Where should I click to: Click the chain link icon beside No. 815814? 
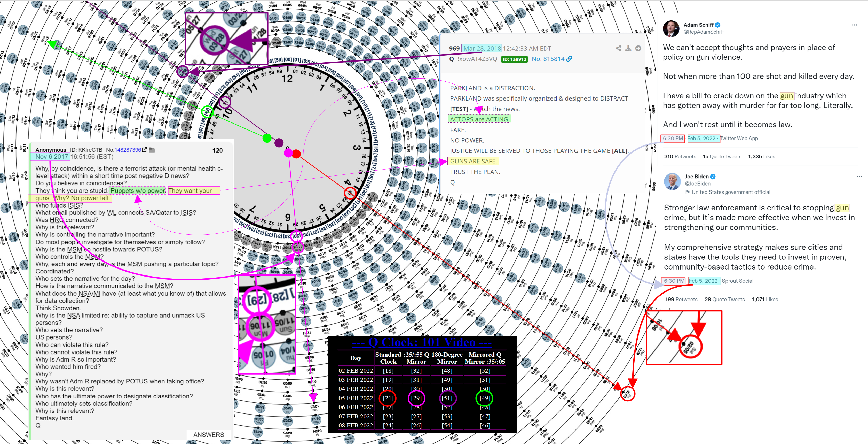[569, 59]
